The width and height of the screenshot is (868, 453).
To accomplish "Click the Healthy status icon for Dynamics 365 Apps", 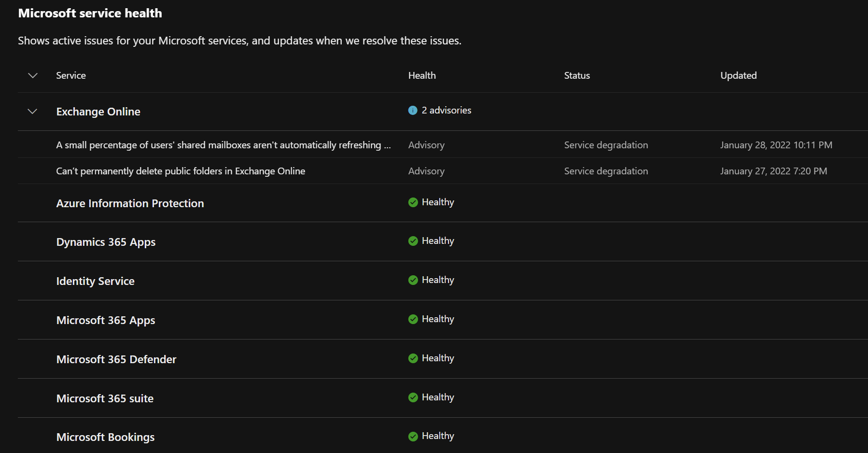I will pyautogui.click(x=413, y=241).
